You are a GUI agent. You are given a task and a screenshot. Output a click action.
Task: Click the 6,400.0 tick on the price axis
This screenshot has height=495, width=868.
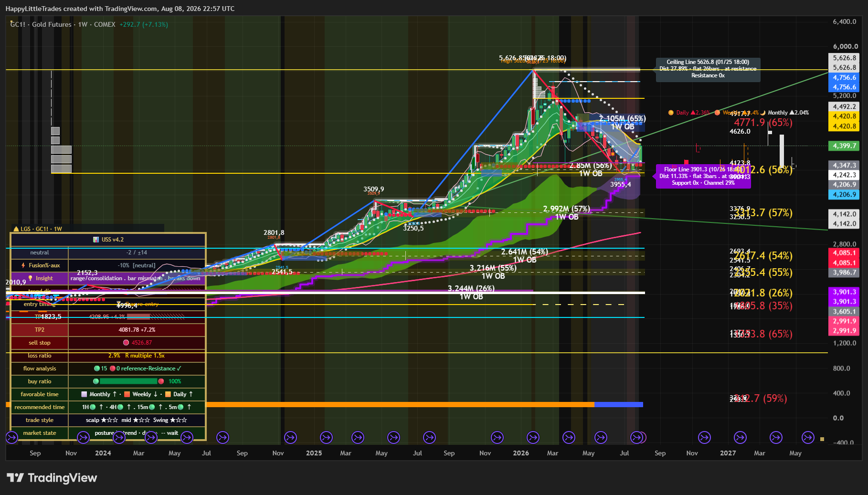point(845,21)
